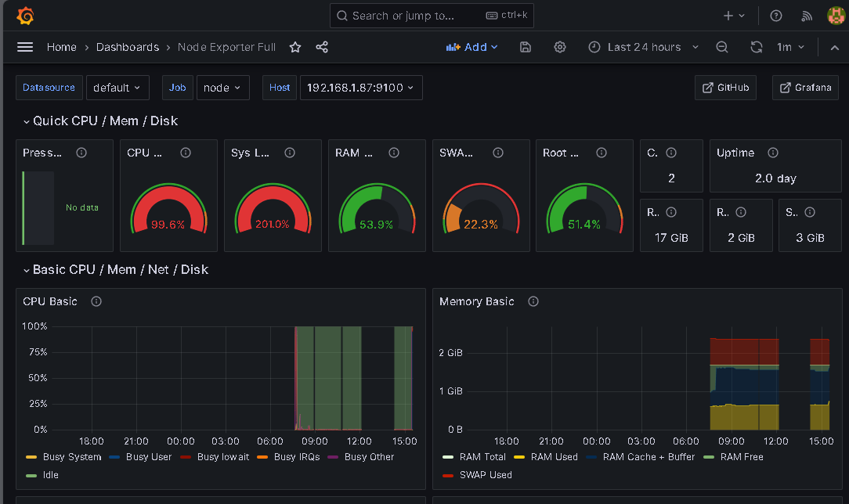Viewport: 849px width, 504px height.
Task: Show info for Memory Basic panel
Action: click(533, 301)
